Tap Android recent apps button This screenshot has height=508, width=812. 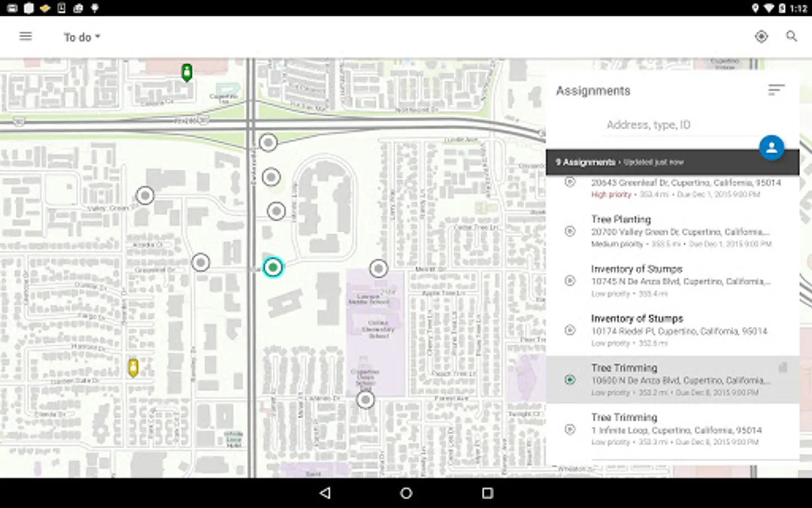(488, 493)
